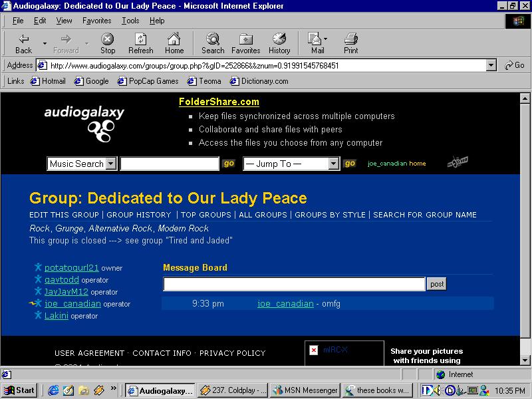This screenshot has height=399, width=532.
Task: Open the Help menu
Action: pyautogui.click(x=157, y=21)
